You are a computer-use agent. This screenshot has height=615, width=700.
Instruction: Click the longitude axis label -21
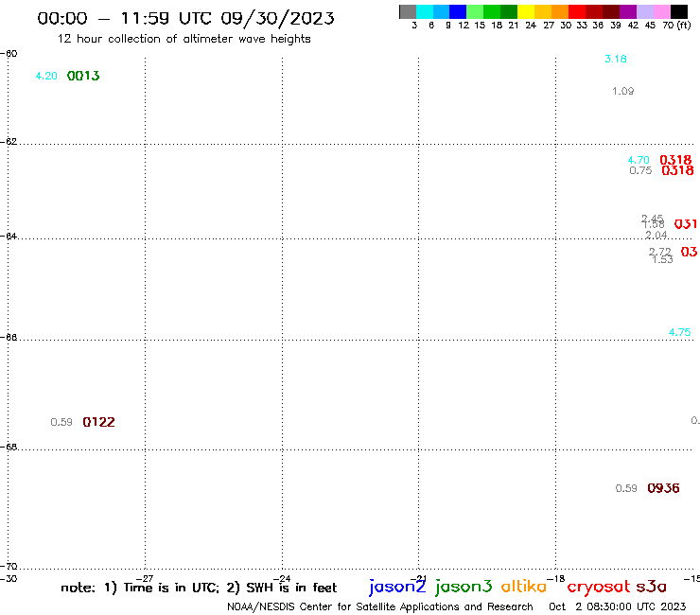[x=418, y=579]
